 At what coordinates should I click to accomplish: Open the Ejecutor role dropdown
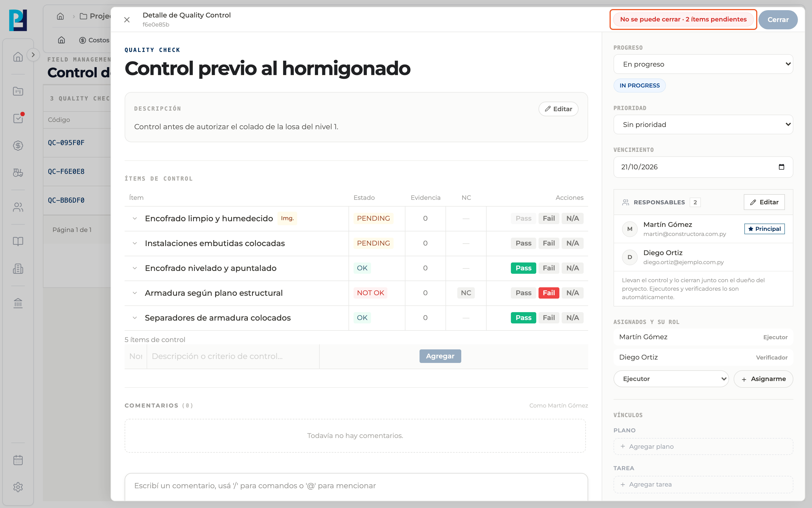671,379
